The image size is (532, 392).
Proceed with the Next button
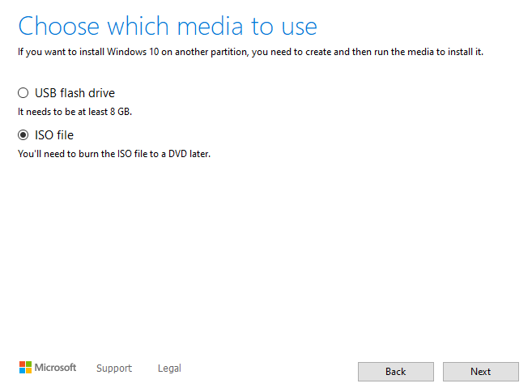tap(480, 372)
